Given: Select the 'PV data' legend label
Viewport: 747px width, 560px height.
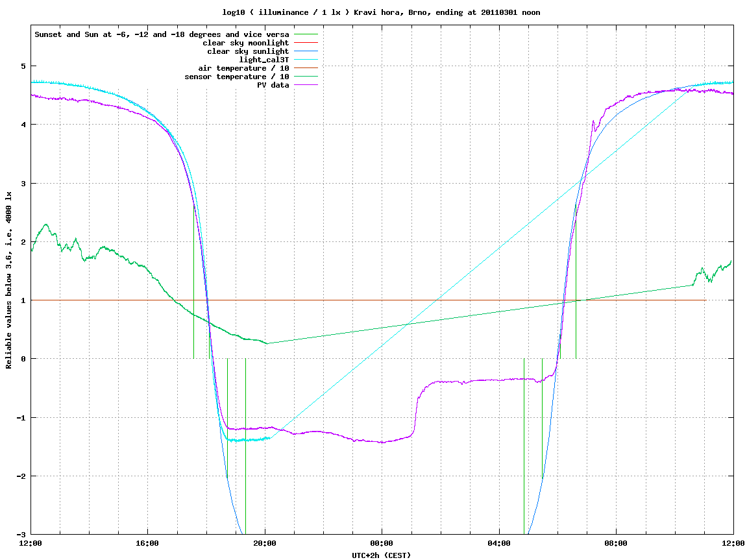Looking at the screenshot, I should coord(273,85).
